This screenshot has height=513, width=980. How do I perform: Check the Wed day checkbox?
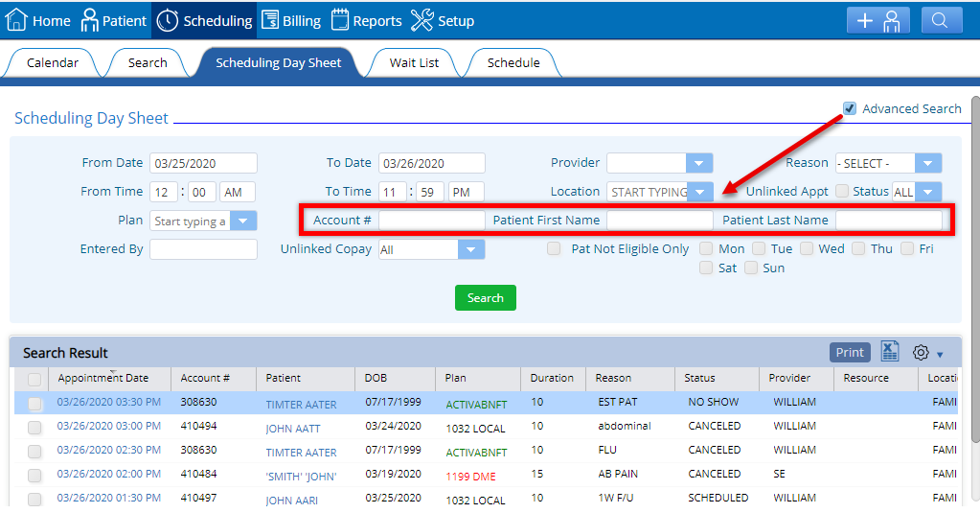point(807,248)
